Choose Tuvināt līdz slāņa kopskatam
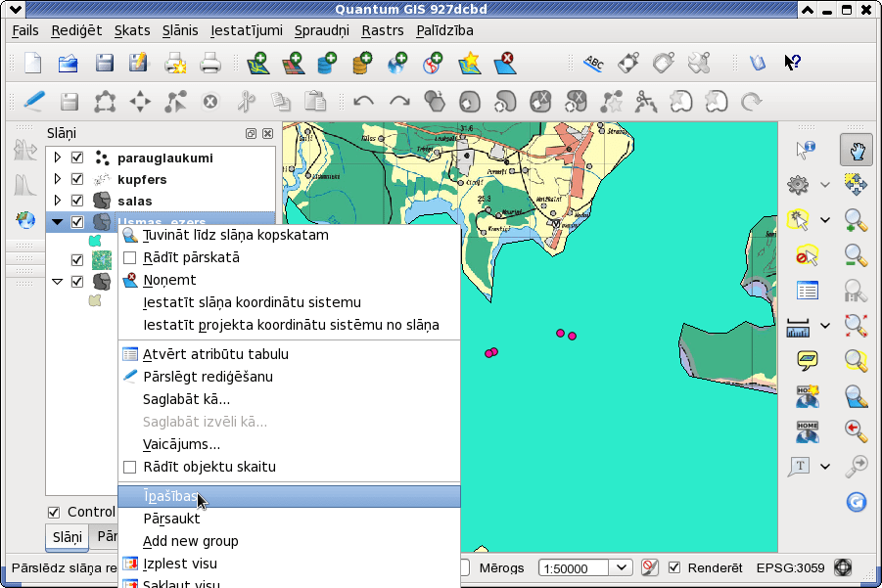Screen dimensions: 882x588 [289, 235]
